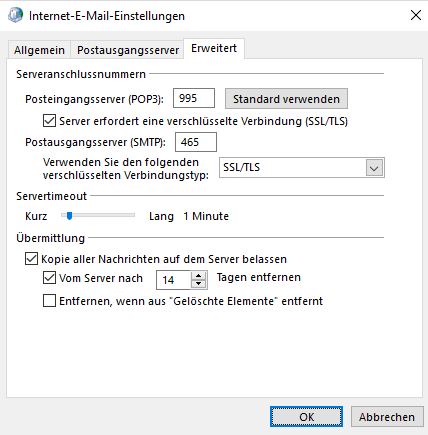The image size is (428, 435).
Task: Toggle the Vom Server nach checkbox
Action: pos(49,278)
